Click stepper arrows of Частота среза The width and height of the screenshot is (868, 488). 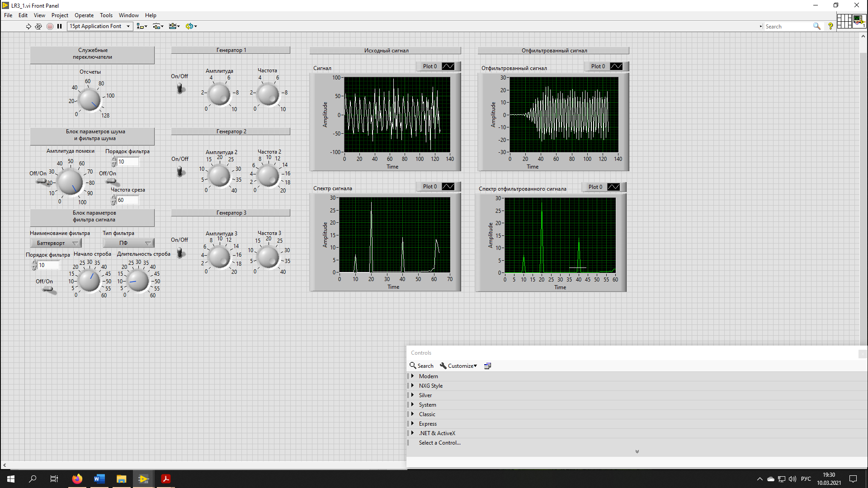pyautogui.click(x=114, y=200)
